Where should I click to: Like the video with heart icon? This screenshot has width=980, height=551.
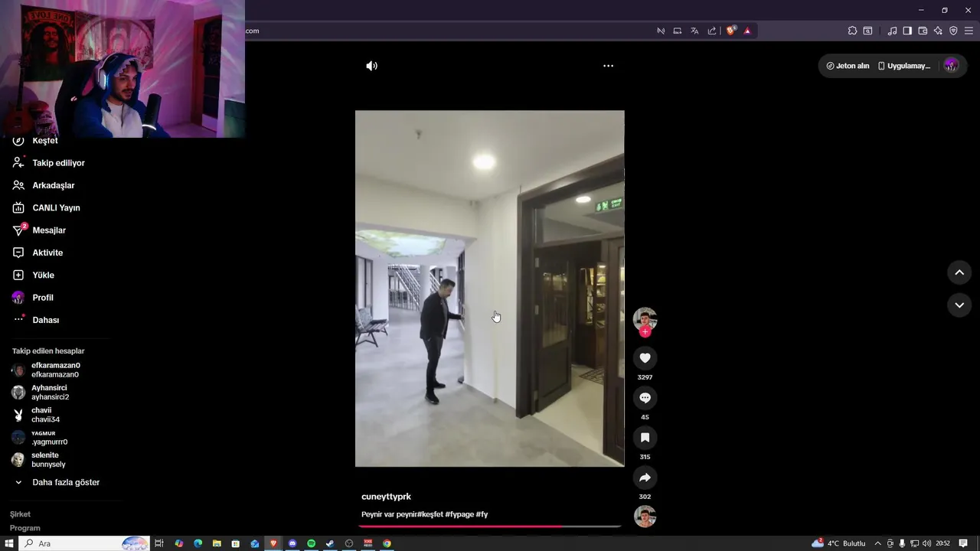pyautogui.click(x=645, y=358)
